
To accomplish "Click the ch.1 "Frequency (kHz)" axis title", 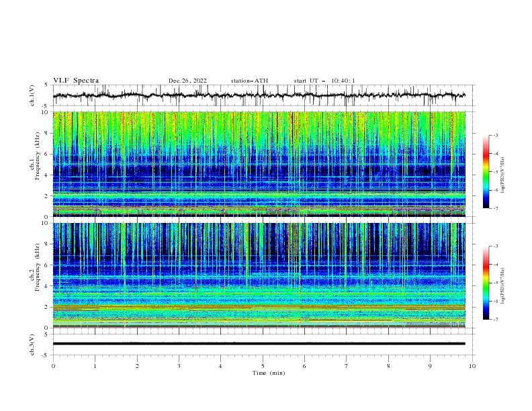I will point(38,156).
